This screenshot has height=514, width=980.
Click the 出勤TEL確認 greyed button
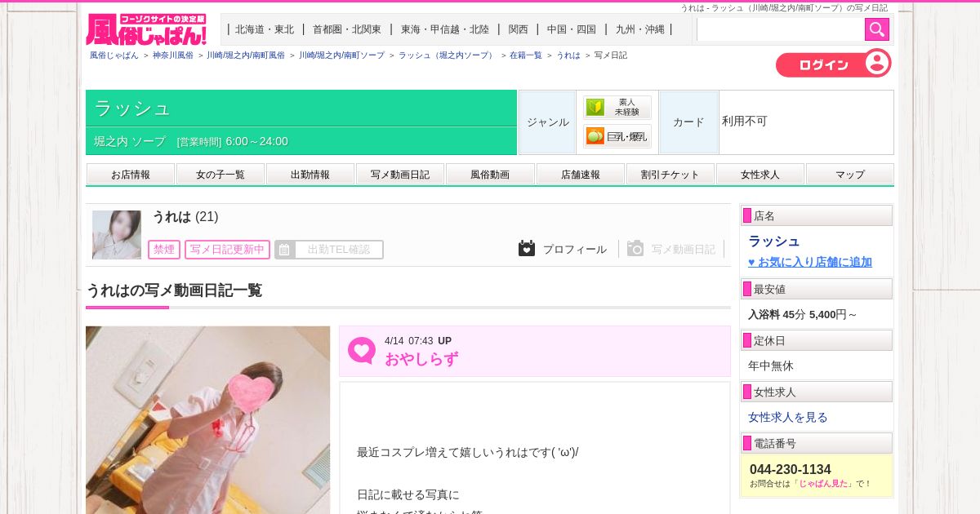tap(329, 250)
